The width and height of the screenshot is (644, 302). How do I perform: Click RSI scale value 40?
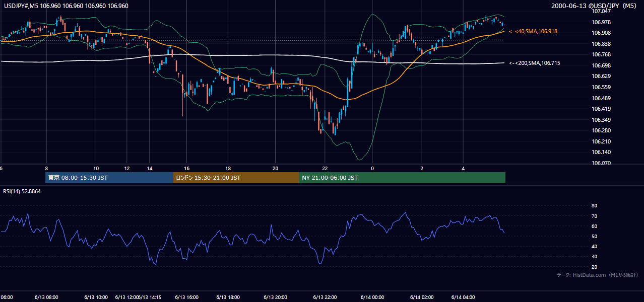(x=595, y=246)
